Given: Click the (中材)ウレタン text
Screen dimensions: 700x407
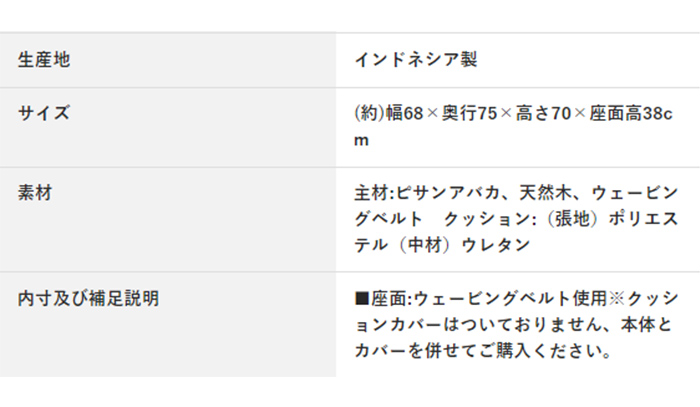Looking at the screenshot, I should [464, 245].
